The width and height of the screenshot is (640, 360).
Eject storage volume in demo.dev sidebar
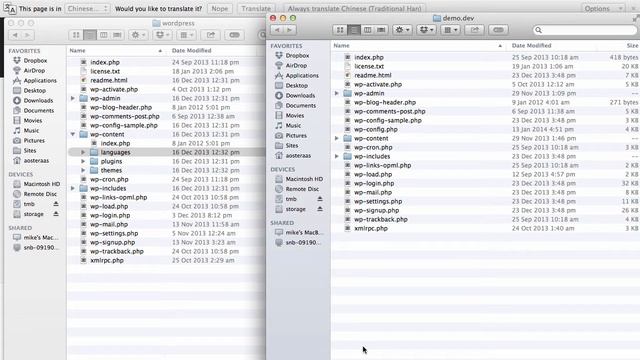(320, 209)
